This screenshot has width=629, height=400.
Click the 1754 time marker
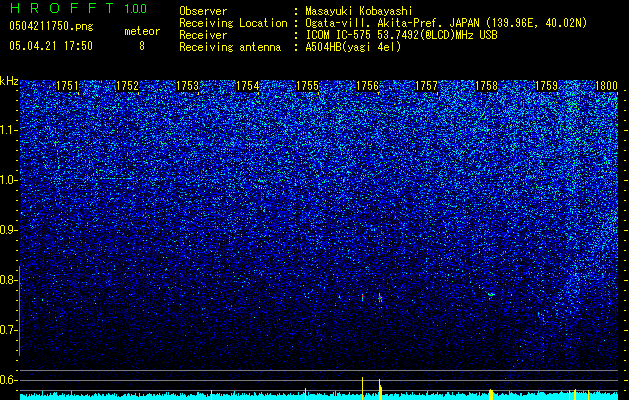tap(247, 86)
